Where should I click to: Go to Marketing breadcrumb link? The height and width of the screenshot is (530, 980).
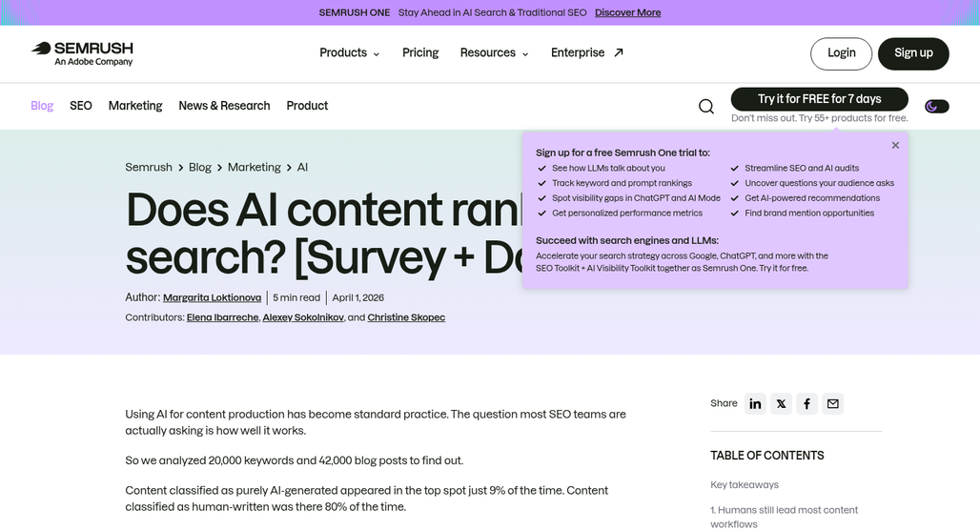[255, 168]
